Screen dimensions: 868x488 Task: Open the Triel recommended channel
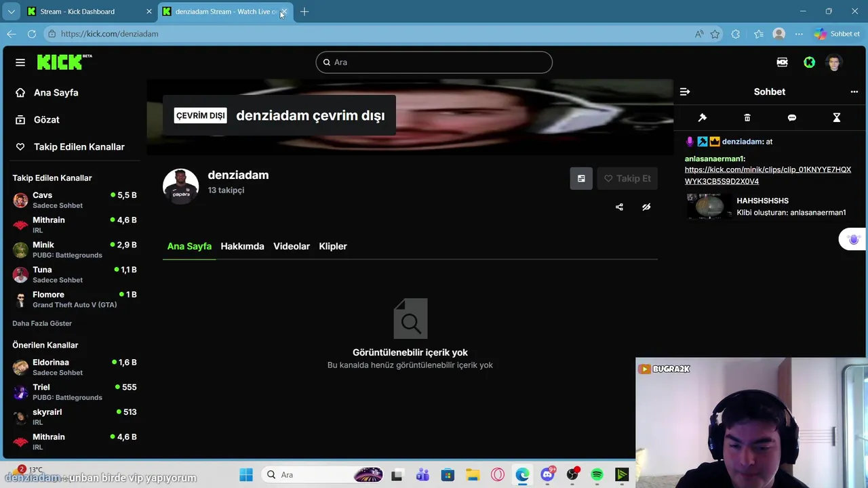point(75,392)
